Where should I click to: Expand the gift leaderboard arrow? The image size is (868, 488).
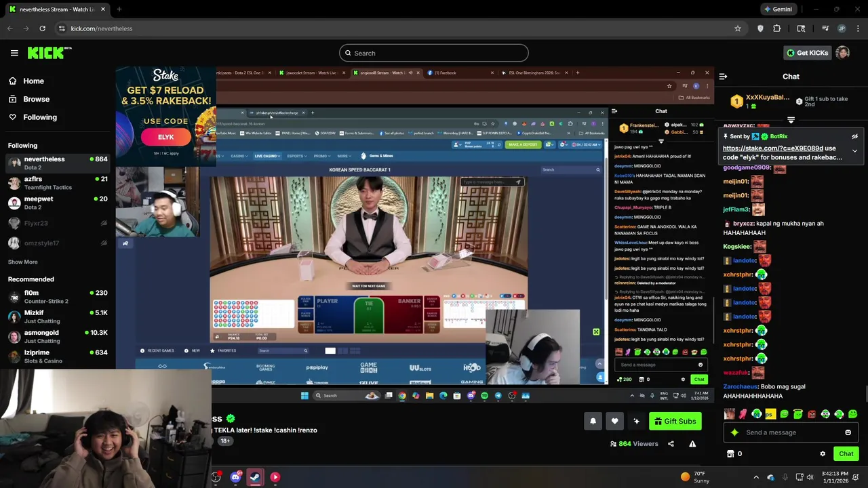click(x=791, y=120)
